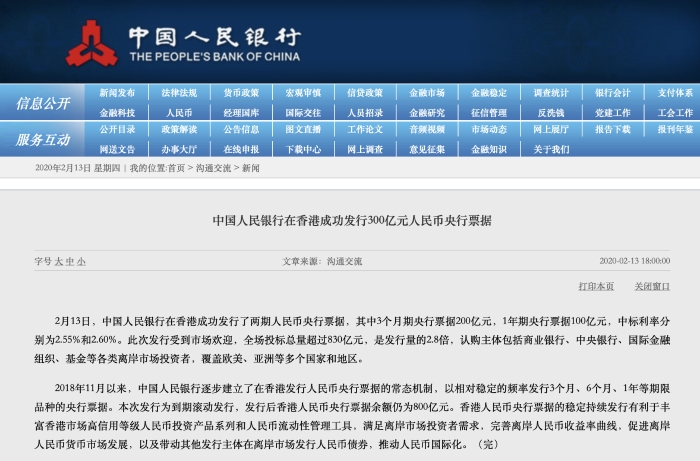Click 新闻 in breadcrumb

(x=250, y=168)
